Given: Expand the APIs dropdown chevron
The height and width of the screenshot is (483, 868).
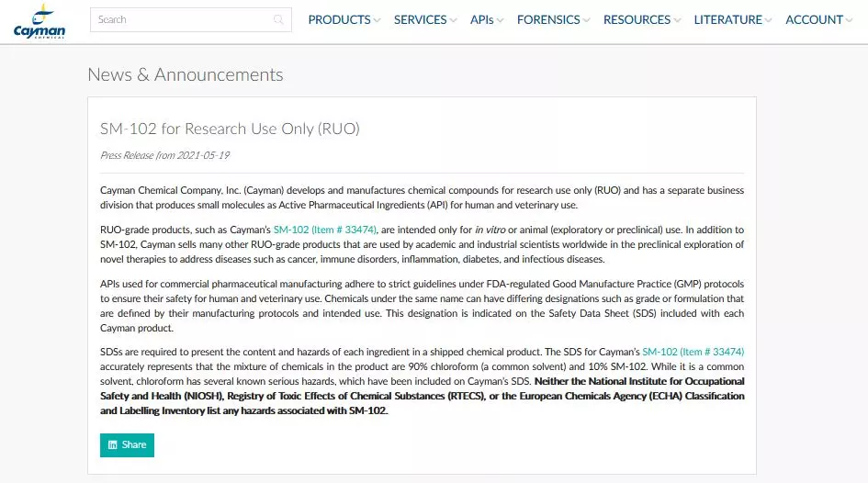Looking at the screenshot, I should (x=501, y=20).
